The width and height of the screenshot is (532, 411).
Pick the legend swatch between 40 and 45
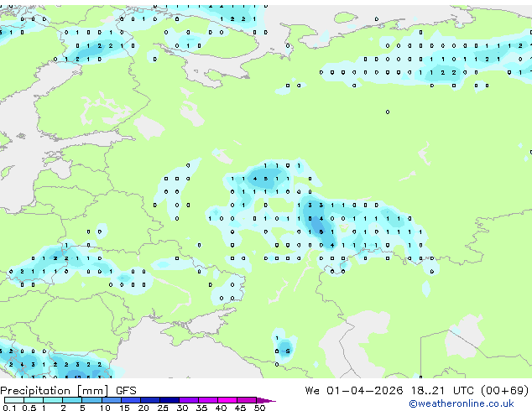pos(227,400)
